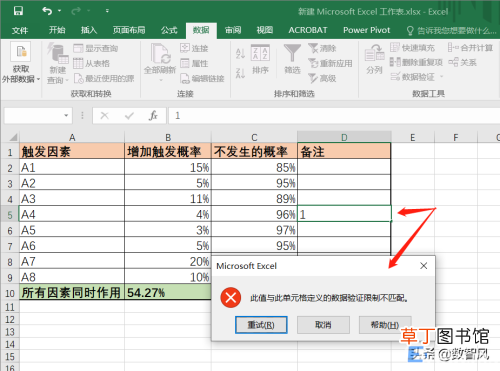Click the formula bar input showing 1

(334, 116)
